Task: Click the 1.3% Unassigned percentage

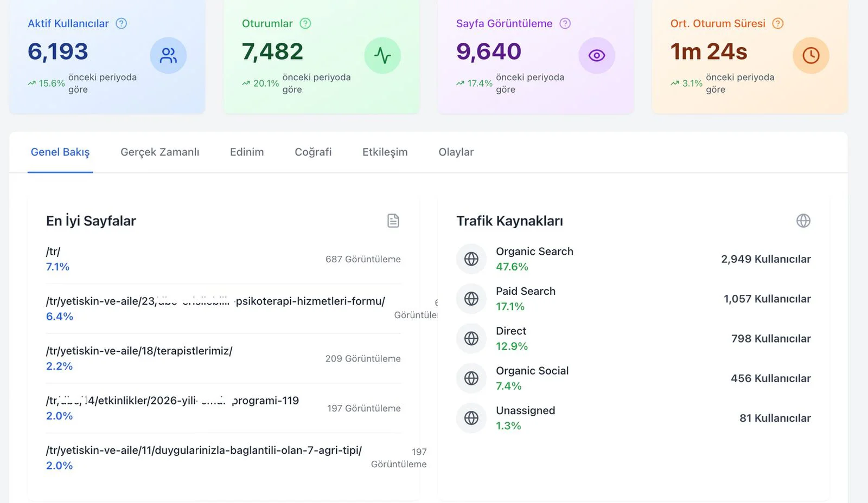Action: (508, 426)
